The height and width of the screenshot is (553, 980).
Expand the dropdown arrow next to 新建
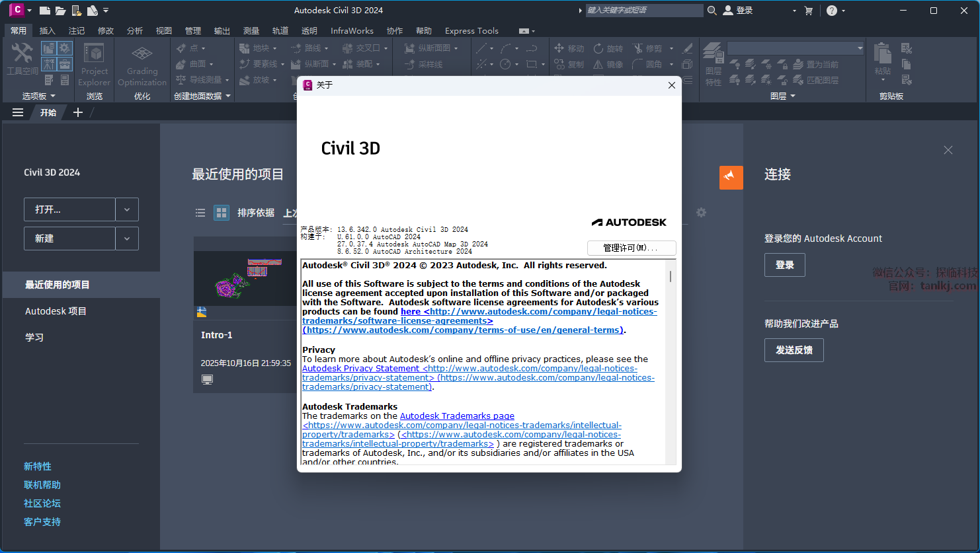(127, 239)
